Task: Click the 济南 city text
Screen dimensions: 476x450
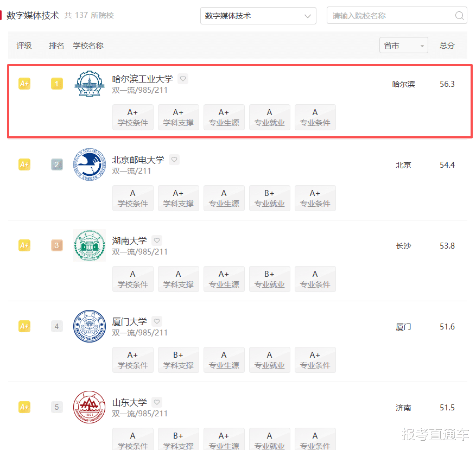Action: click(x=403, y=408)
